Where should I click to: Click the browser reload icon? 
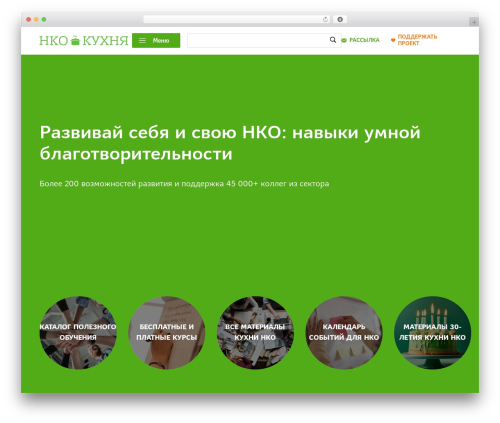pyautogui.click(x=325, y=20)
